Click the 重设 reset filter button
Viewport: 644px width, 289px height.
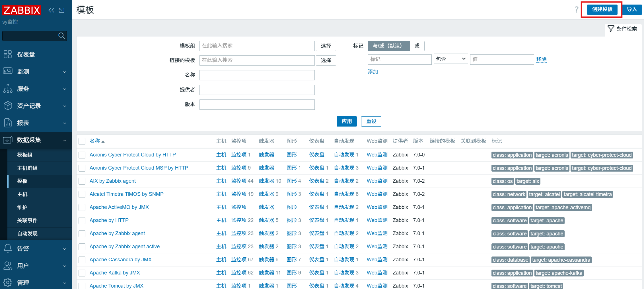[371, 121]
